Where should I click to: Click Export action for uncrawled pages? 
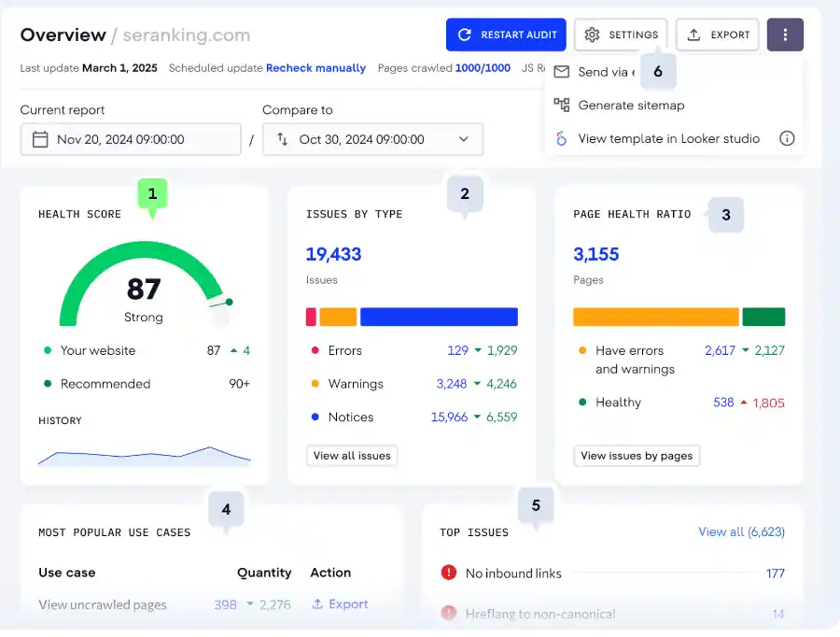click(x=340, y=604)
